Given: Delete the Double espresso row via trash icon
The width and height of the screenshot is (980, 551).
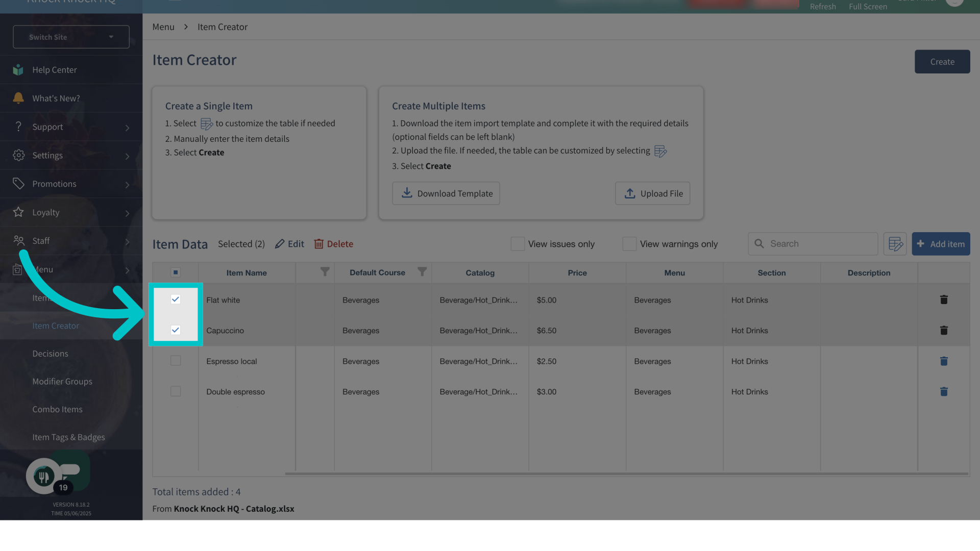Looking at the screenshot, I should [x=944, y=392].
